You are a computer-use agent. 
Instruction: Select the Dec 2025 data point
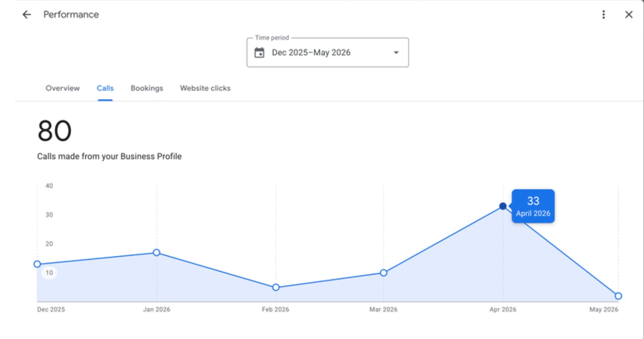[37, 264]
